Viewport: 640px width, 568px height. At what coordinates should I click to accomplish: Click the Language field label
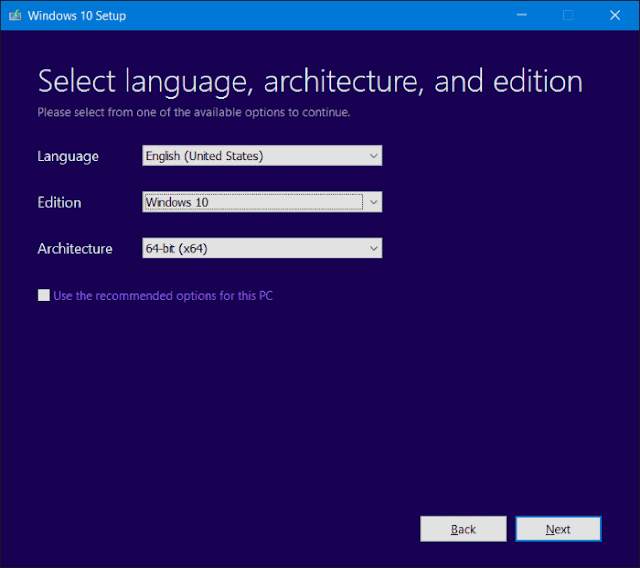68,157
